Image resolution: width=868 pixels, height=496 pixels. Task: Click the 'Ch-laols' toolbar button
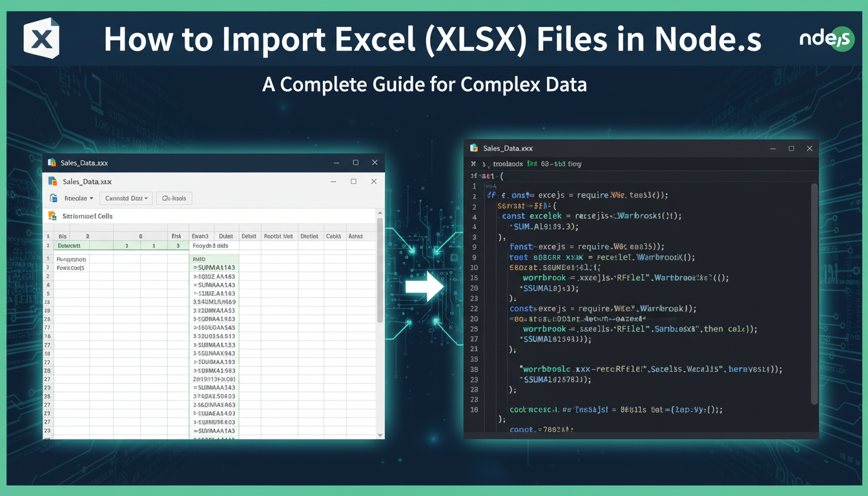pos(174,198)
